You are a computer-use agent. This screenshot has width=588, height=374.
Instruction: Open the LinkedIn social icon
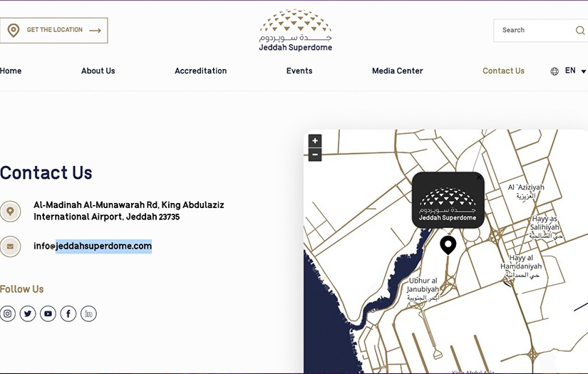click(88, 313)
